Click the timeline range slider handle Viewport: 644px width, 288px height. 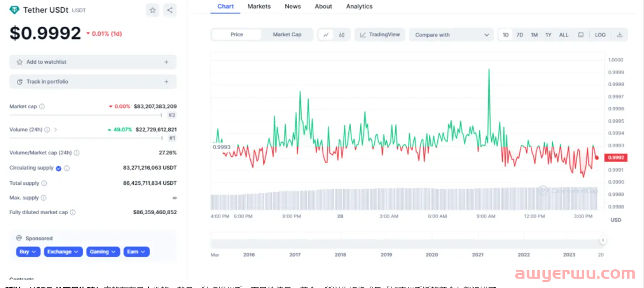tap(603, 240)
